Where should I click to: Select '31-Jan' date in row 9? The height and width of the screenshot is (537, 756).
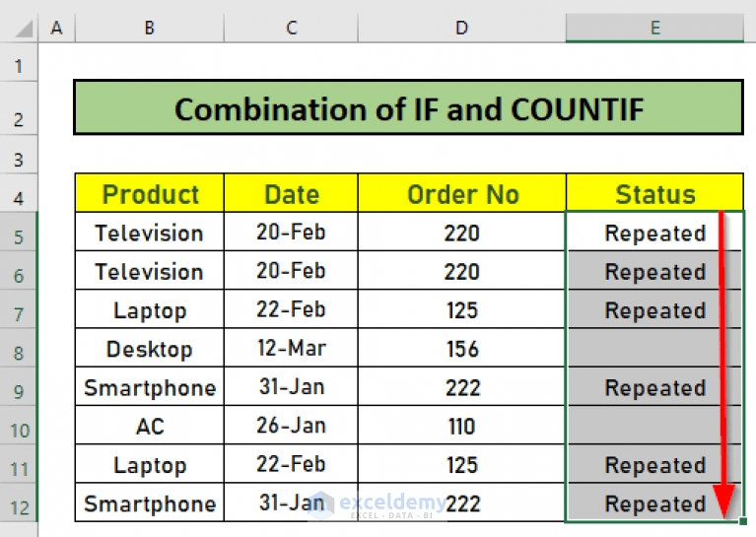pos(291,386)
